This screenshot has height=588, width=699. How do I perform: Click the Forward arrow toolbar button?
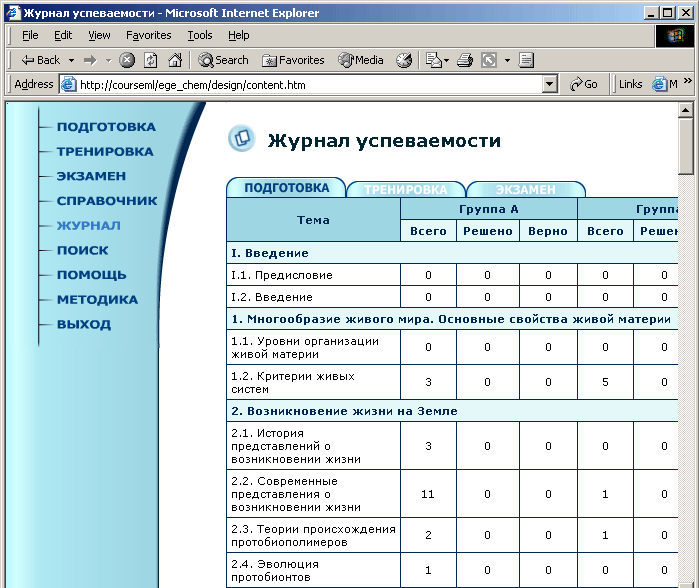90,60
